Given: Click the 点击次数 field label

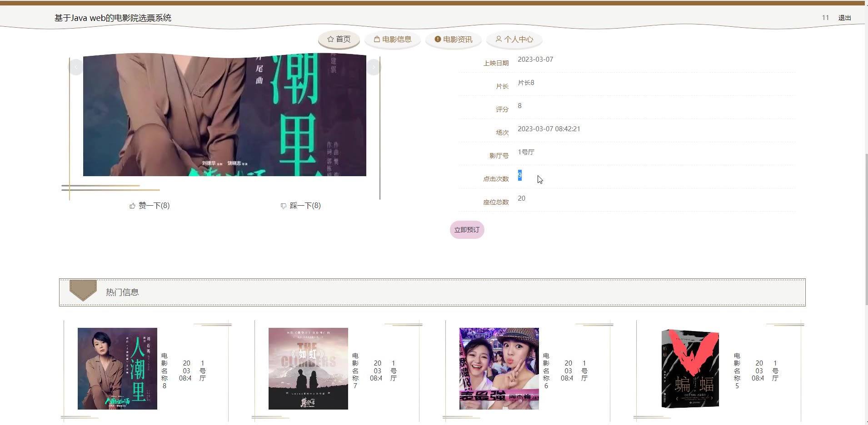Looking at the screenshot, I should point(496,179).
